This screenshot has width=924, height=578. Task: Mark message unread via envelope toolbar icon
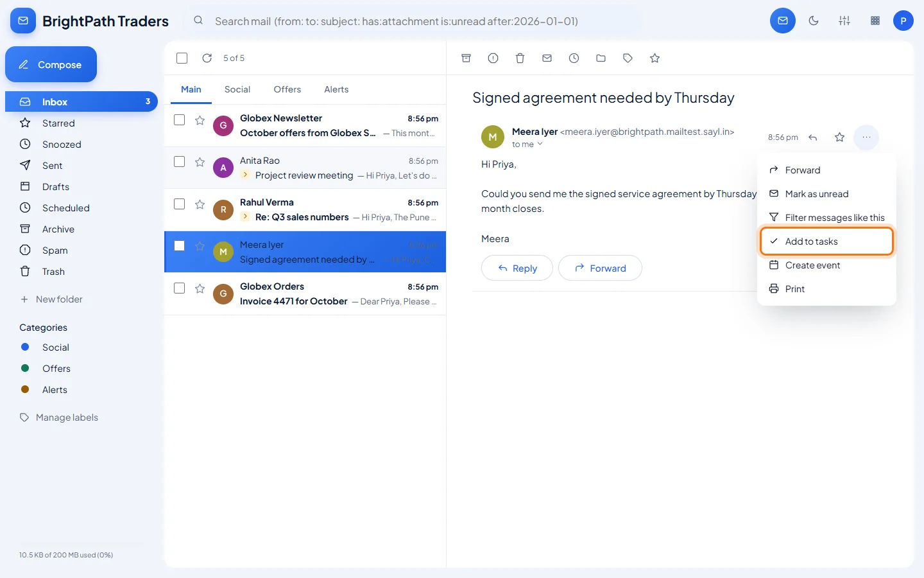click(547, 58)
